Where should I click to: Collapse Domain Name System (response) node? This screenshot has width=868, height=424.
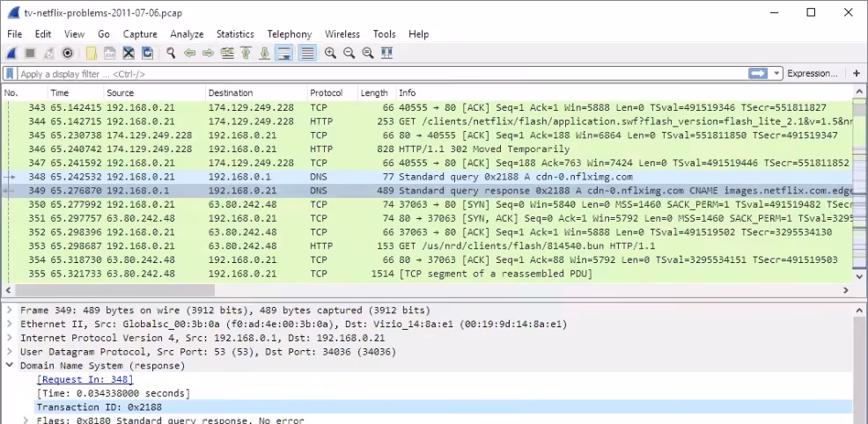[10, 365]
